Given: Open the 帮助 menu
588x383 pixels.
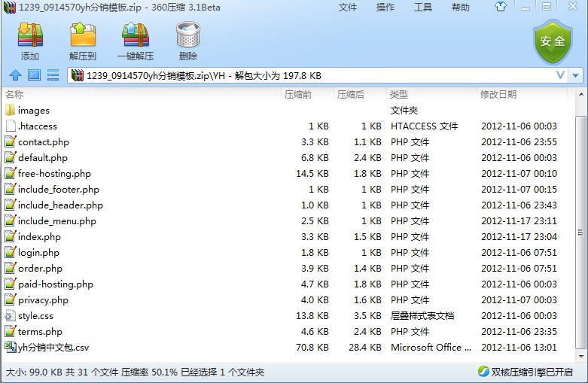Looking at the screenshot, I should click(461, 7).
